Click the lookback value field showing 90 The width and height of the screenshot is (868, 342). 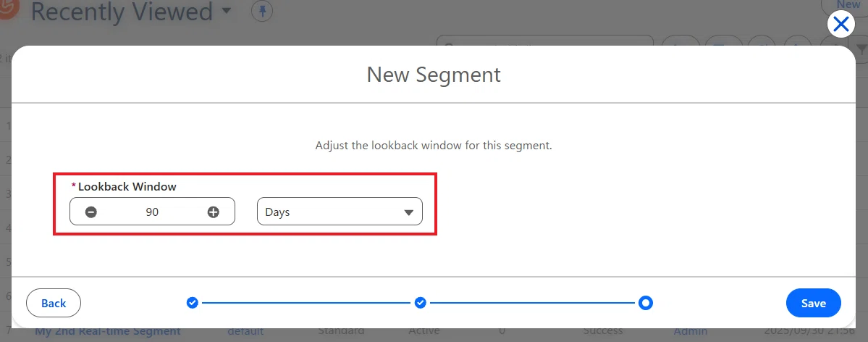pyautogui.click(x=152, y=212)
